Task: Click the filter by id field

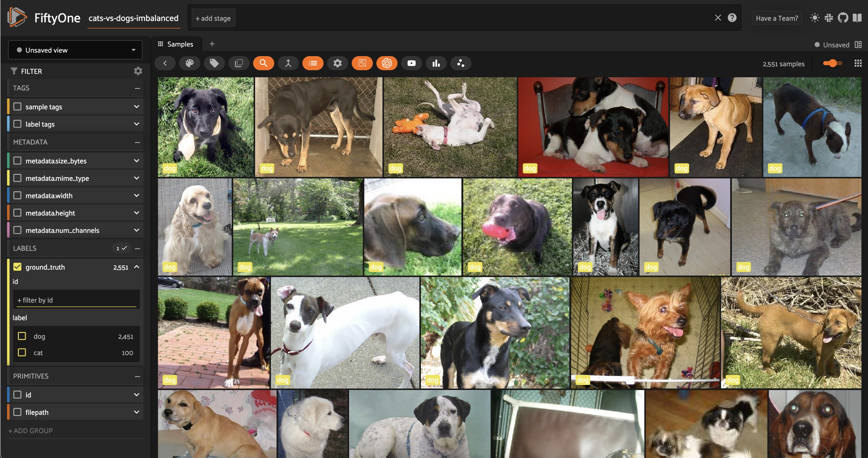Action: pos(76,300)
